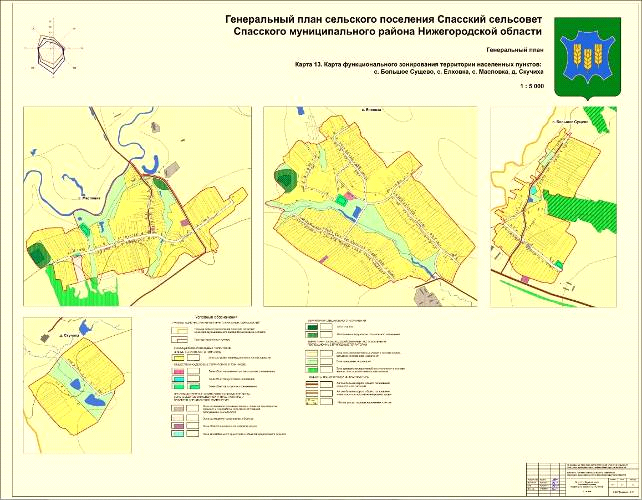Open the Скучиха village map panel
Image resolution: width=642 pixels, height=500 pixels.
(78, 385)
